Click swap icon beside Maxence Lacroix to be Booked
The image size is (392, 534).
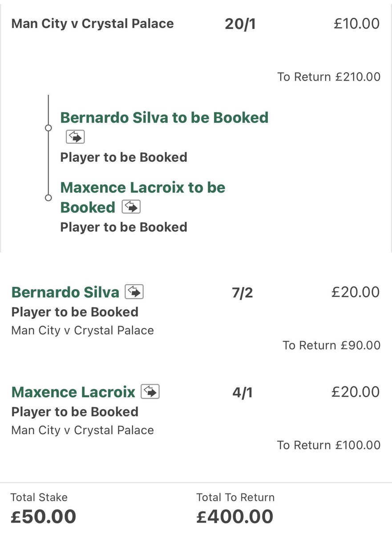click(x=131, y=207)
